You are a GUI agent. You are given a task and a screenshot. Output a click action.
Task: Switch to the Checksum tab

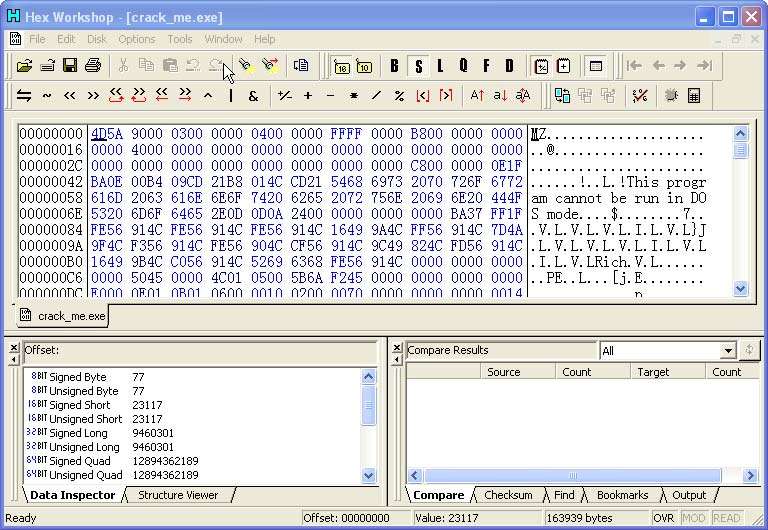pyautogui.click(x=508, y=495)
